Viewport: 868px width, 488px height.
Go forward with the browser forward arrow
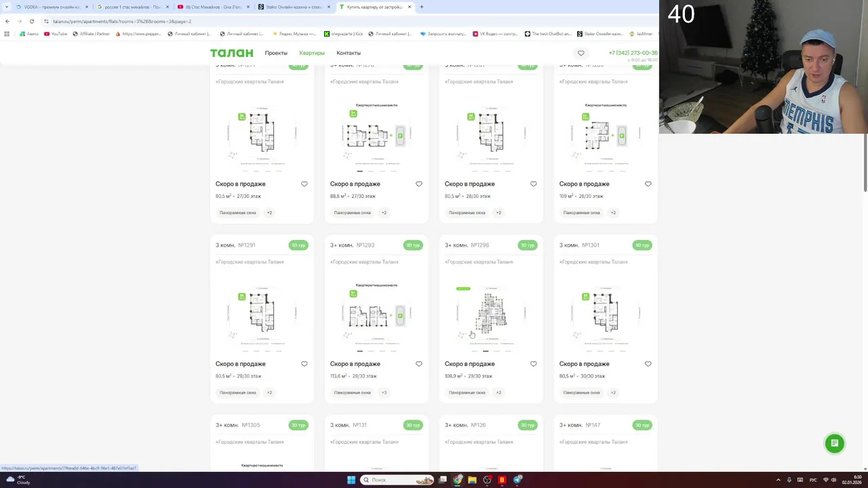tap(19, 21)
